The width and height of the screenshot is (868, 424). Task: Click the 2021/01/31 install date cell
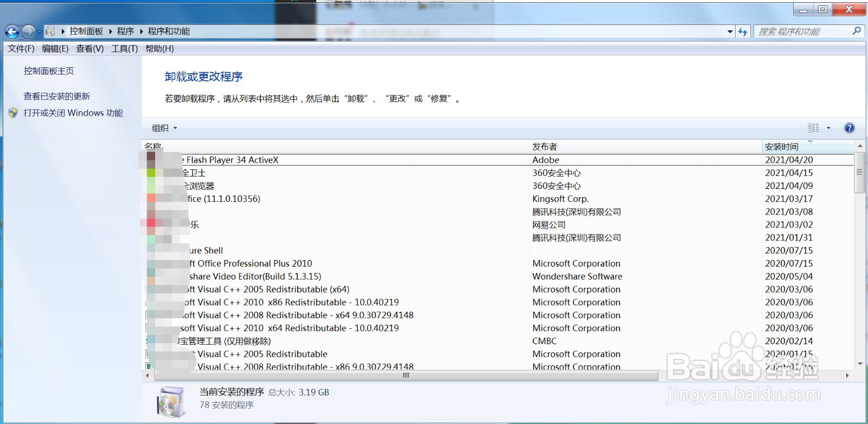click(x=789, y=238)
